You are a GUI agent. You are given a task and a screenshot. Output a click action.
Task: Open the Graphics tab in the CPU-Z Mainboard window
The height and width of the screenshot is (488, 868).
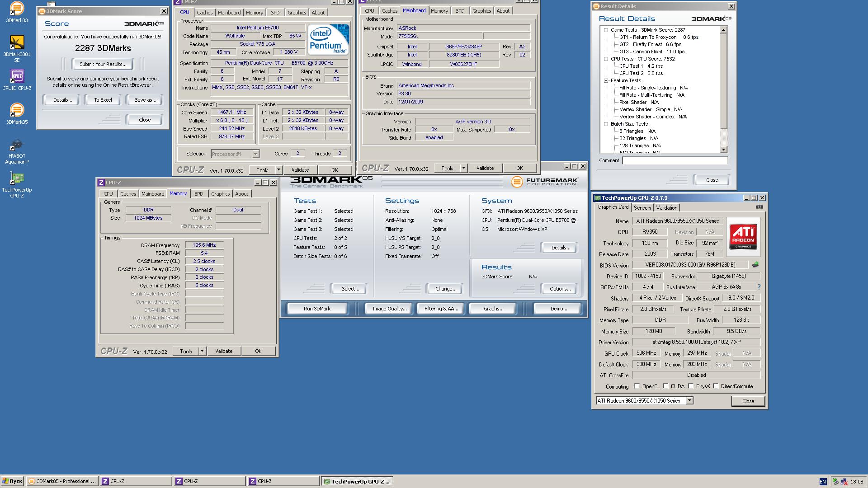pyautogui.click(x=481, y=11)
